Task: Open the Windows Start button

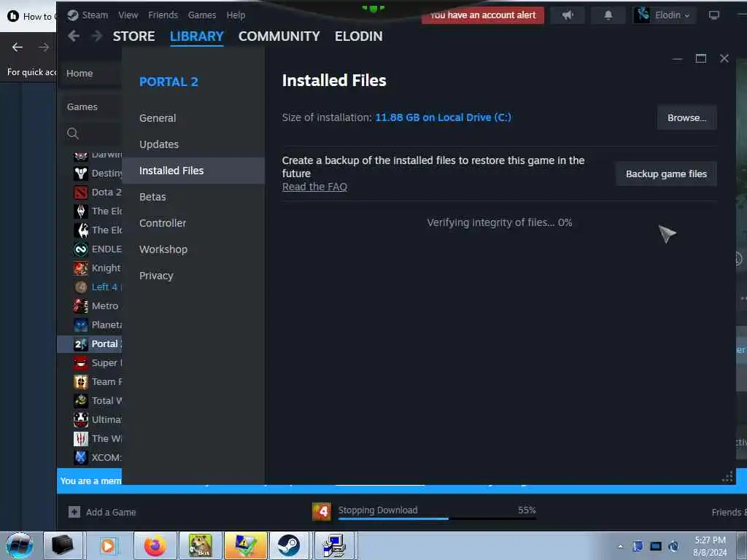Action: [20, 545]
